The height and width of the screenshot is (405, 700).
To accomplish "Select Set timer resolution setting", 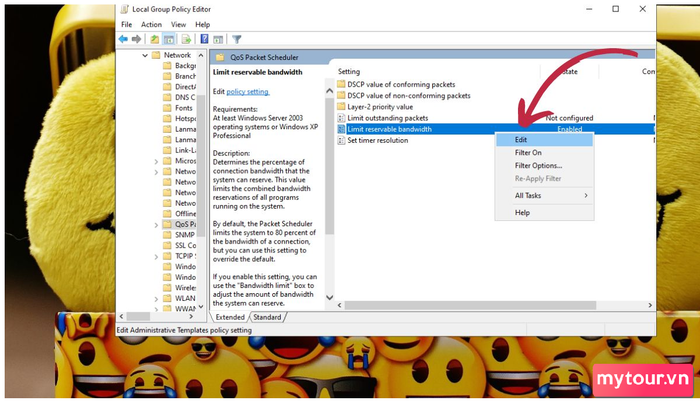I will (x=378, y=140).
